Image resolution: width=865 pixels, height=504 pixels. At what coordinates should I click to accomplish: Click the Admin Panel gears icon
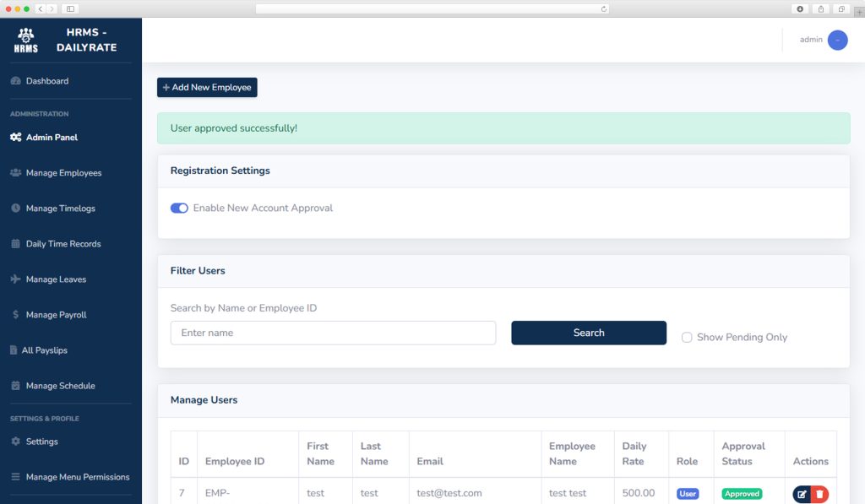tap(15, 137)
